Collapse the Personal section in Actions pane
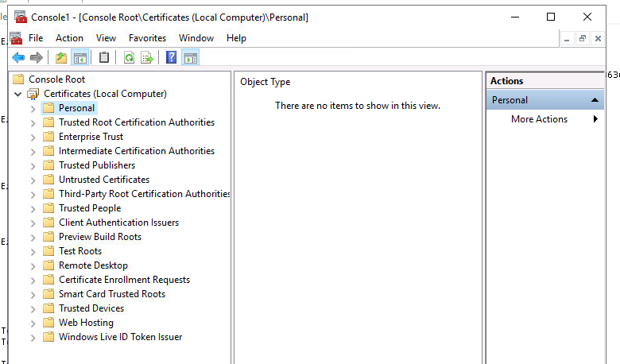 [x=595, y=100]
